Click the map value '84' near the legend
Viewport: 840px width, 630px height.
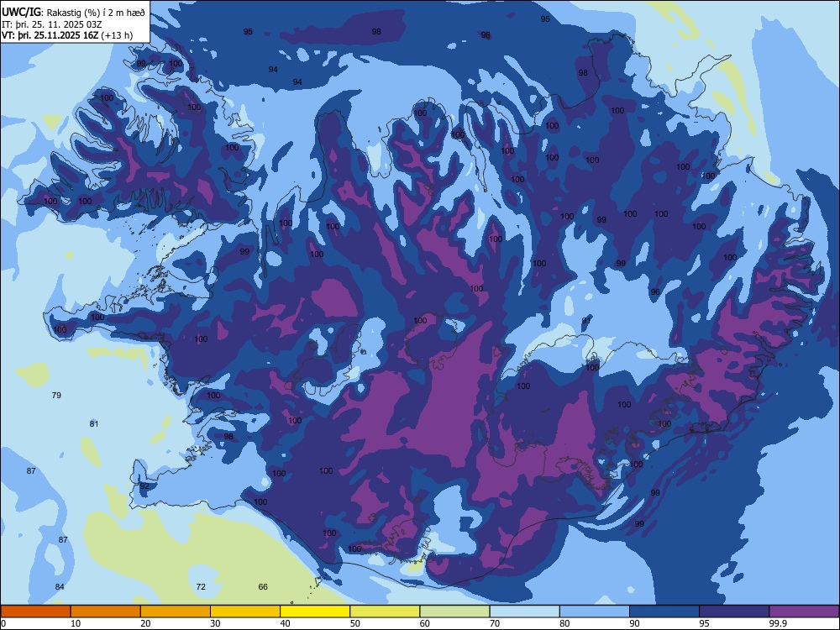[60, 586]
